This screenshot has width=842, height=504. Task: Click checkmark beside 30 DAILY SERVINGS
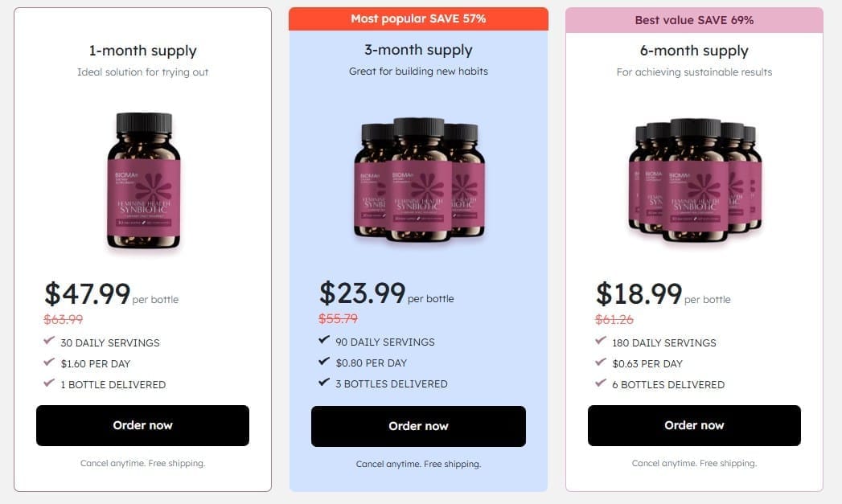coord(49,340)
